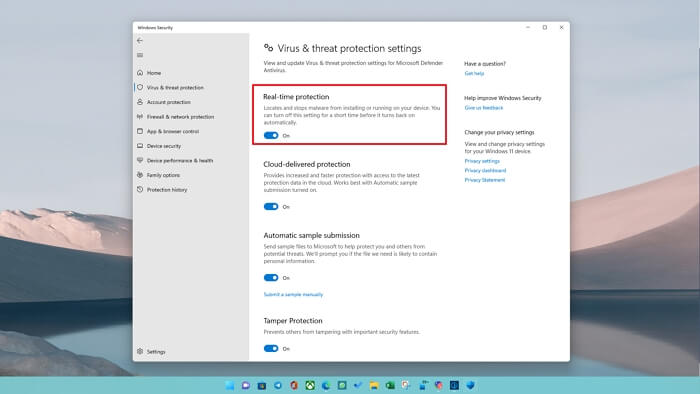
Task: View Protection history
Action: (167, 190)
